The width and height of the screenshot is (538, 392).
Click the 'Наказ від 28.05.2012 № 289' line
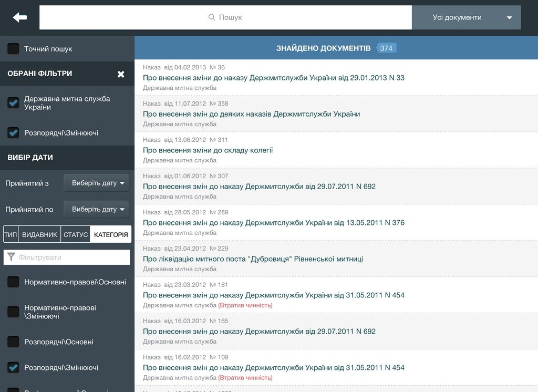[x=185, y=212]
